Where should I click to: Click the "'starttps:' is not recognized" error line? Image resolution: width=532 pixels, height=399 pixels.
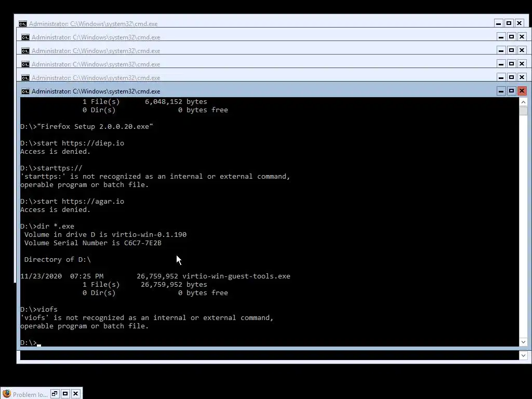pos(155,177)
